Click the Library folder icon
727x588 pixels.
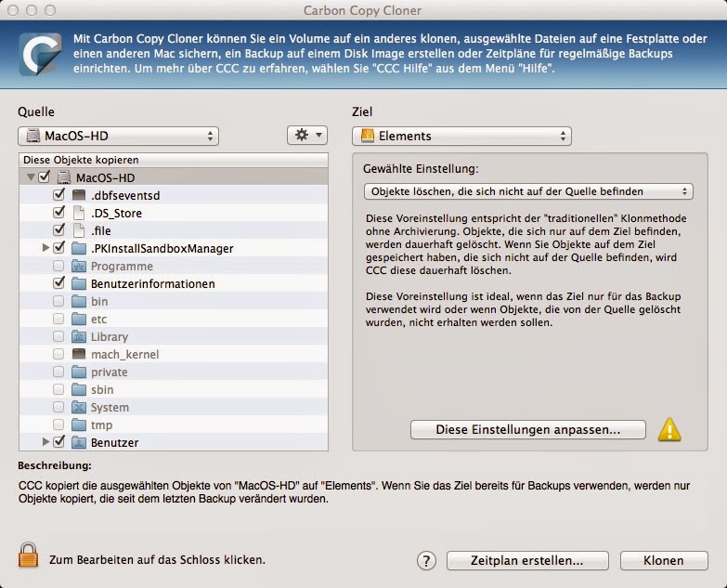[79, 336]
